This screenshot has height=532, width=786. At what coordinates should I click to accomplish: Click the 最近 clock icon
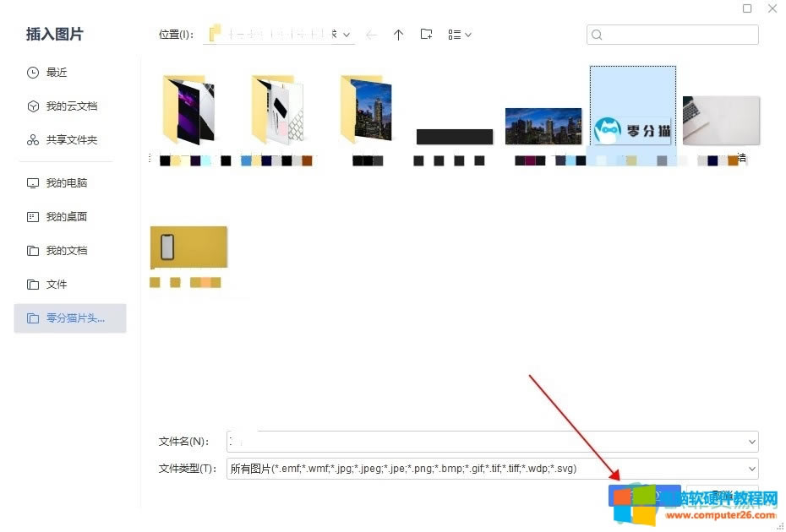33,73
